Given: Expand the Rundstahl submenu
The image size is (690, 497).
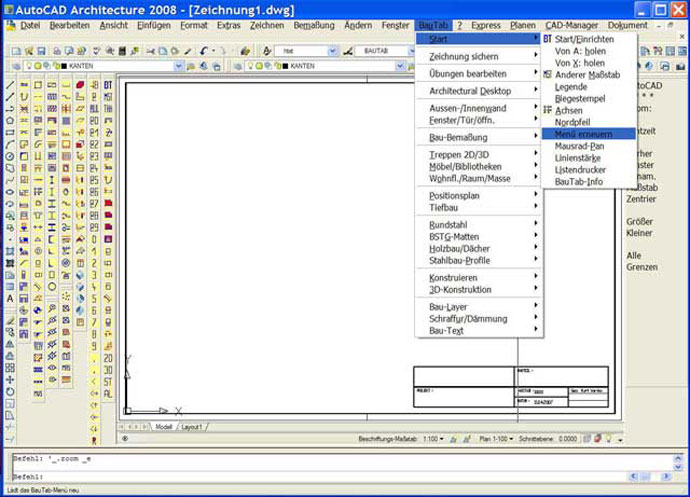Looking at the screenshot, I should coord(479,225).
